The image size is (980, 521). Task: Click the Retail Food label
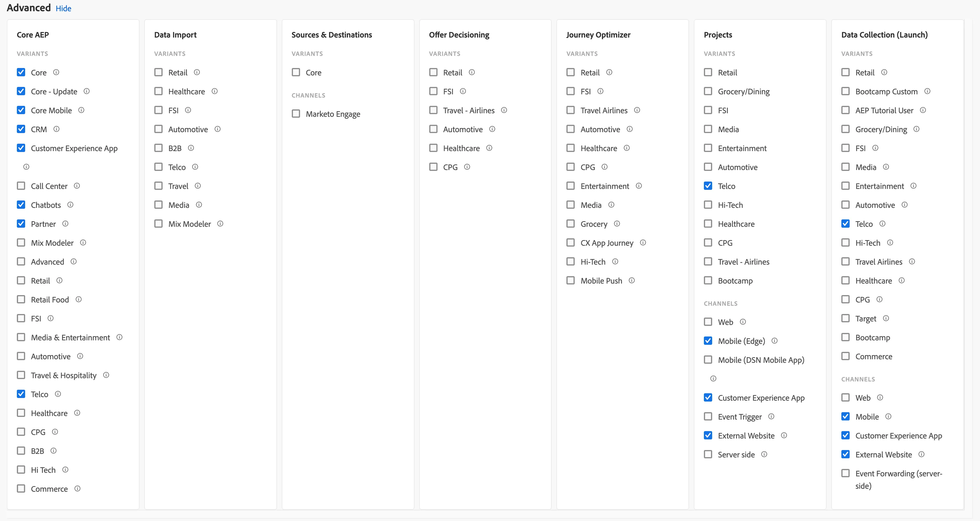point(50,300)
